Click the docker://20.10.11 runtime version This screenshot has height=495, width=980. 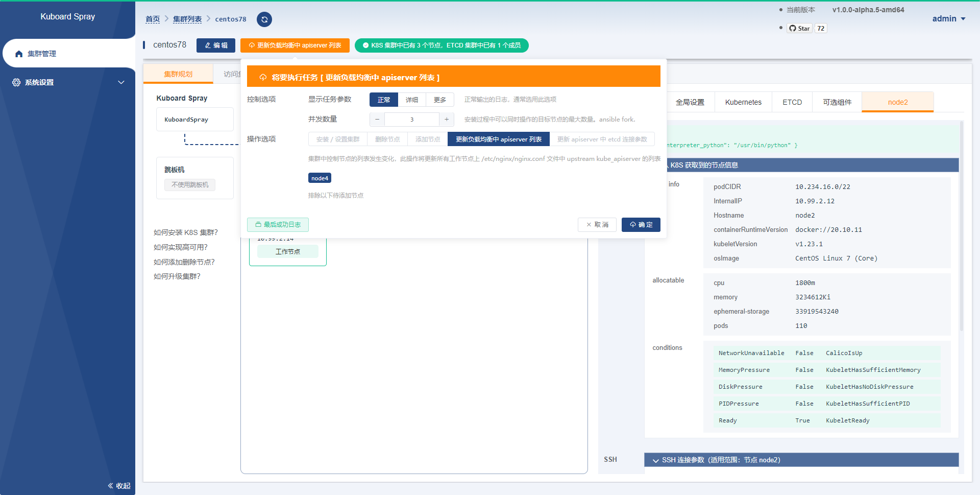point(828,230)
